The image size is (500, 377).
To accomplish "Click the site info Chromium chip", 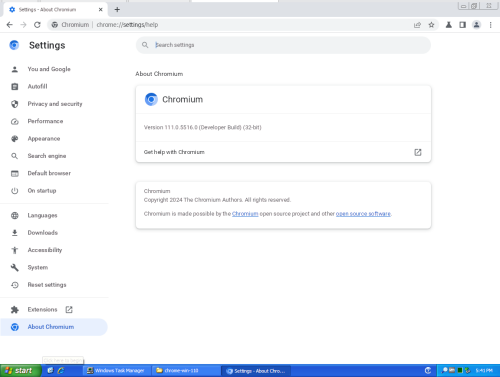I will coord(71,25).
